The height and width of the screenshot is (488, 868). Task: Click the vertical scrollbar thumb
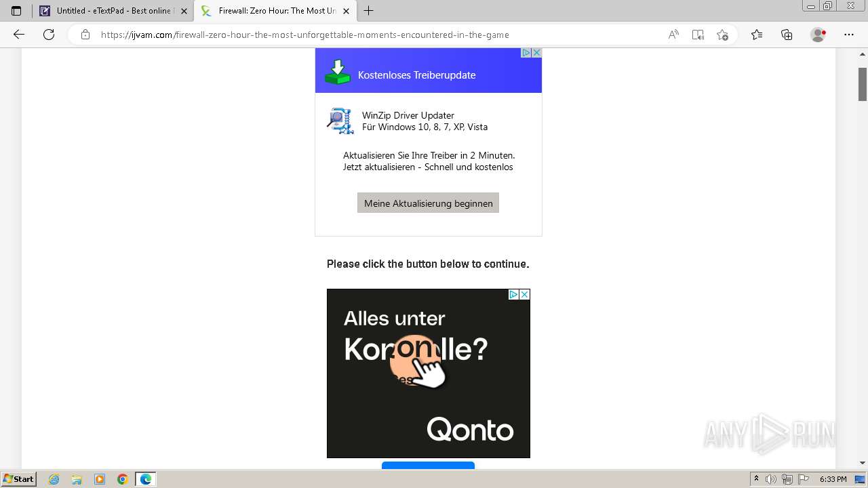point(863,84)
